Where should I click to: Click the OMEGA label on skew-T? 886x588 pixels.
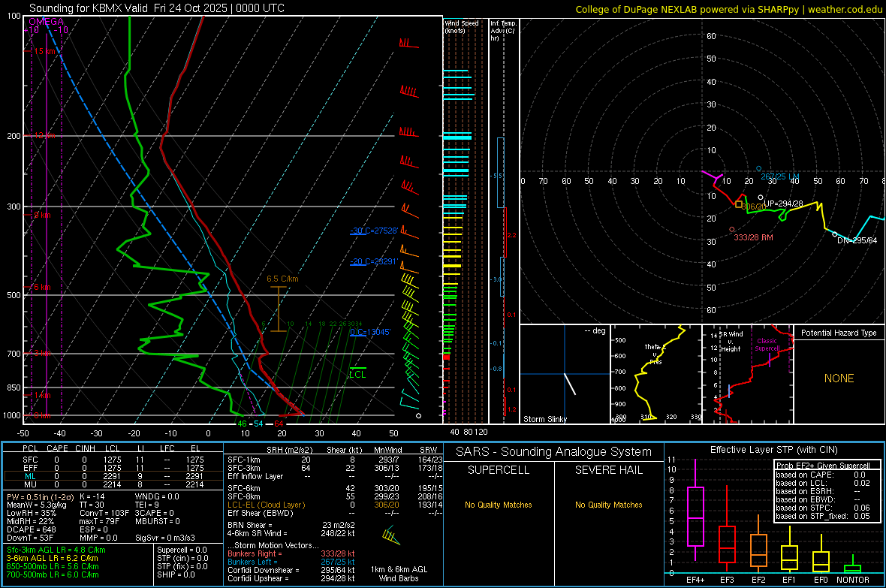pyautogui.click(x=47, y=22)
